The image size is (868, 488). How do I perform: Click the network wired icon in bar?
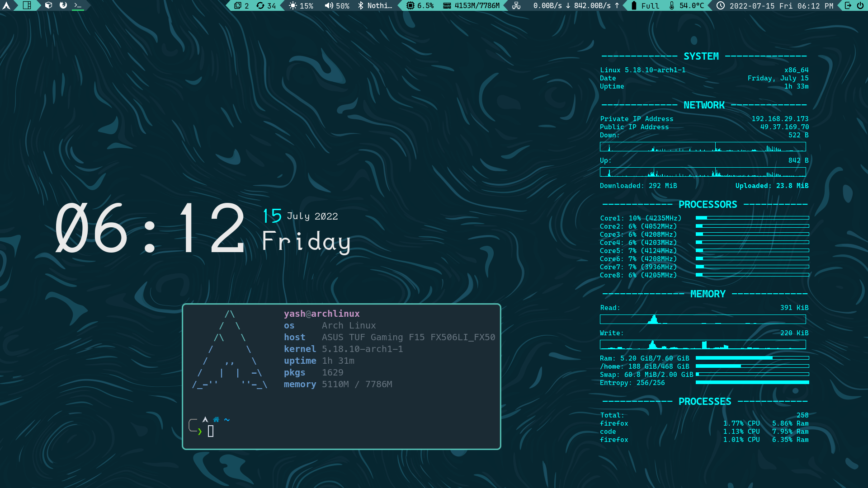pyautogui.click(x=516, y=5)
